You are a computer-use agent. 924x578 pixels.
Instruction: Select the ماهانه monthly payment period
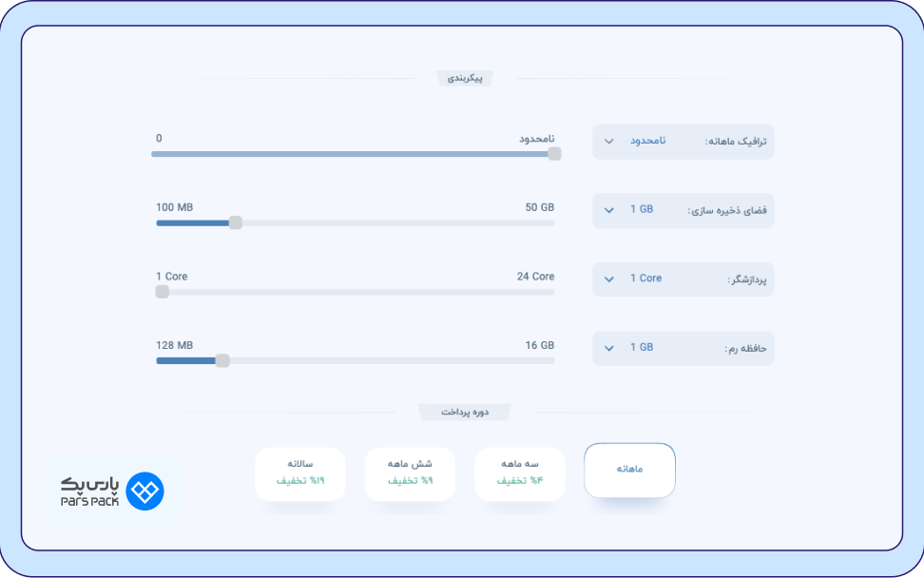pos(629,470)
